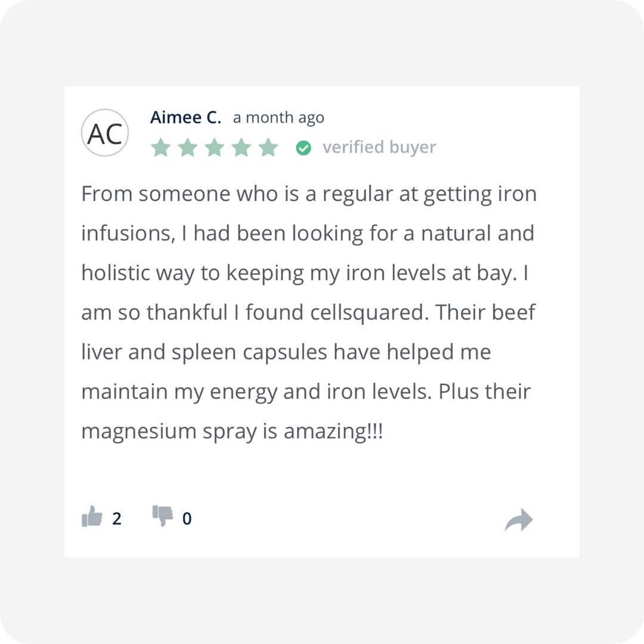The height and width of the screenshot is (644, 644).
Task: Click the 'verified buyer' label
Action: (379, 147)
